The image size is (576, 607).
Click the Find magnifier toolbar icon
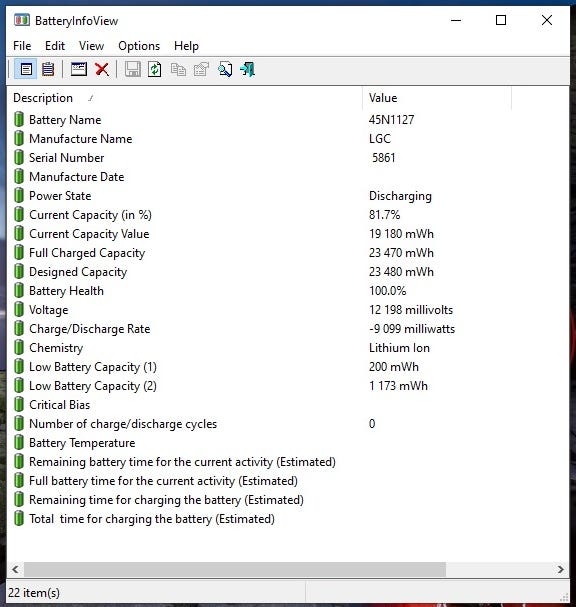(x=225, y=69)
